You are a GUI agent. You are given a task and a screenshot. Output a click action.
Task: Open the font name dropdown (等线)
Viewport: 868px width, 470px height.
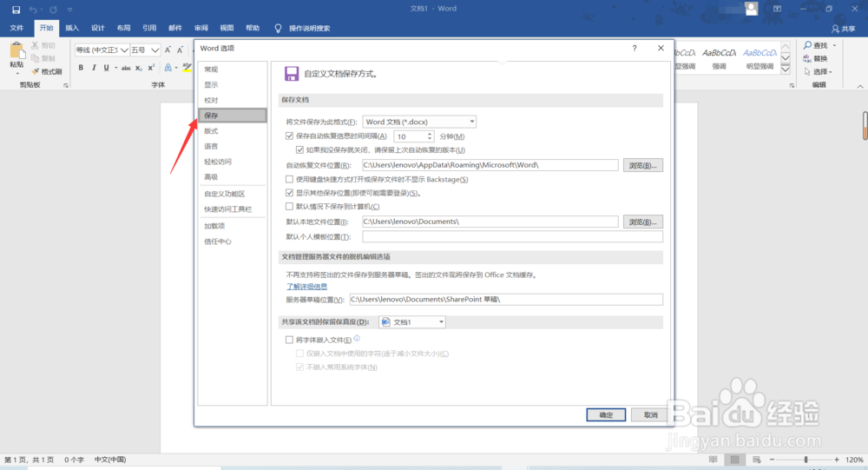tap(124, 50)
